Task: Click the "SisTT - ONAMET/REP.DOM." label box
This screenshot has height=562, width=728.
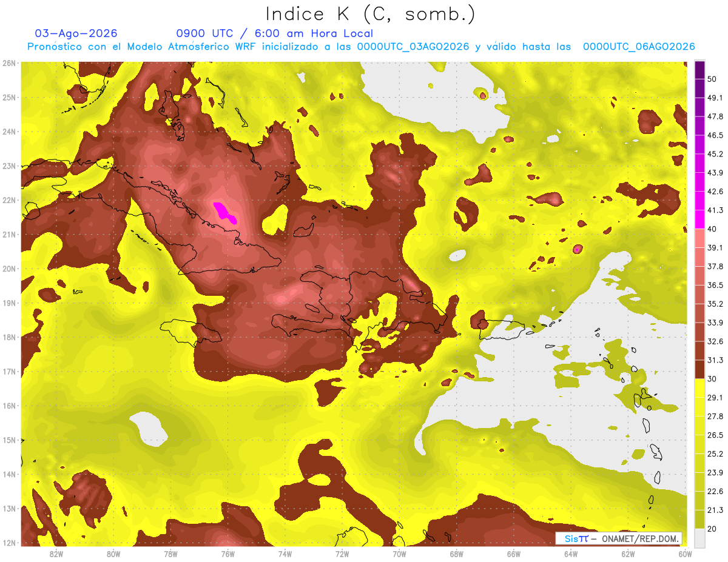Action: (619, 538)
